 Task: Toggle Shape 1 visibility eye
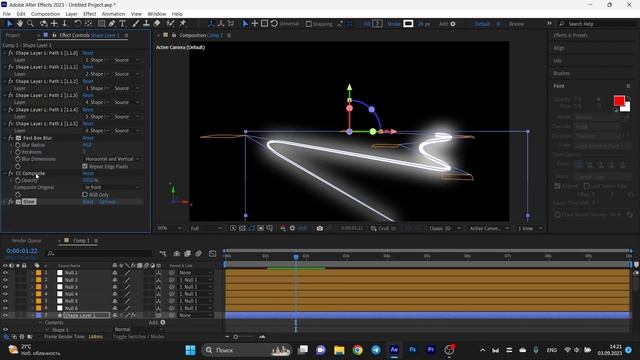click(5, 329)
